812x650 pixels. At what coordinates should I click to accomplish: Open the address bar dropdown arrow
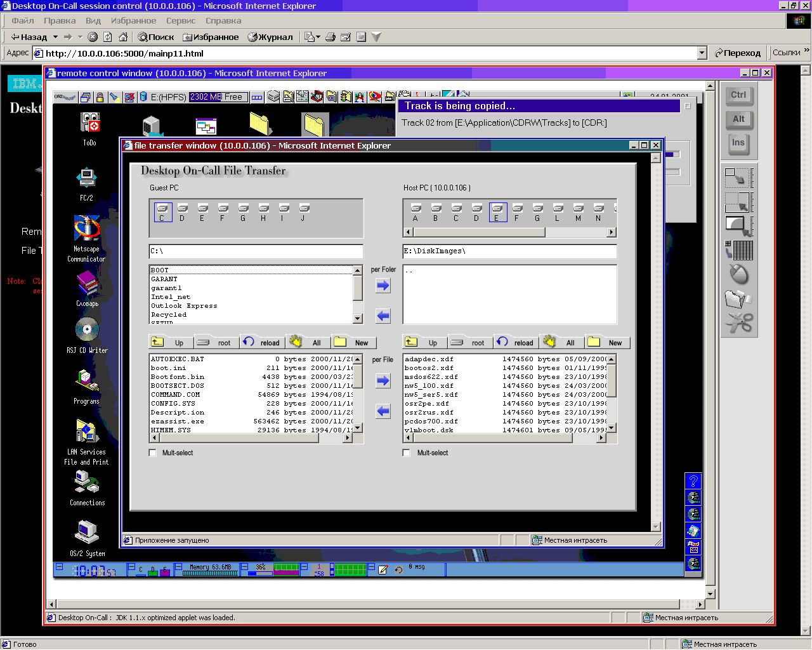[702, 53]
